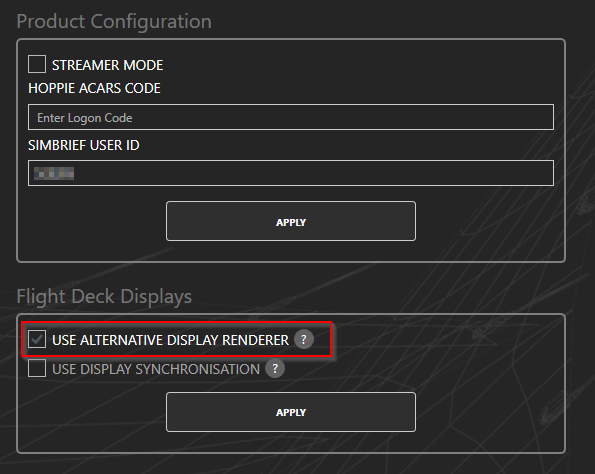Click the Enter Logon Code placeholder text

[85, 118]
